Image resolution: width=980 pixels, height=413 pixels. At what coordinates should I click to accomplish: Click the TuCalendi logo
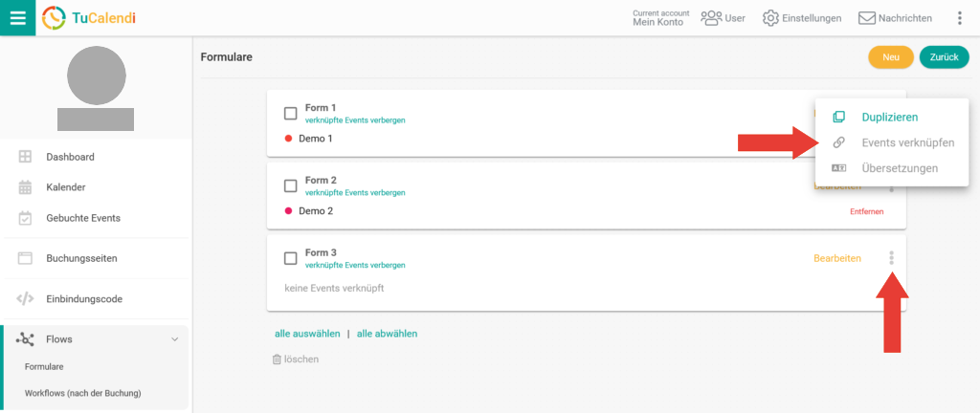(89, 17)
